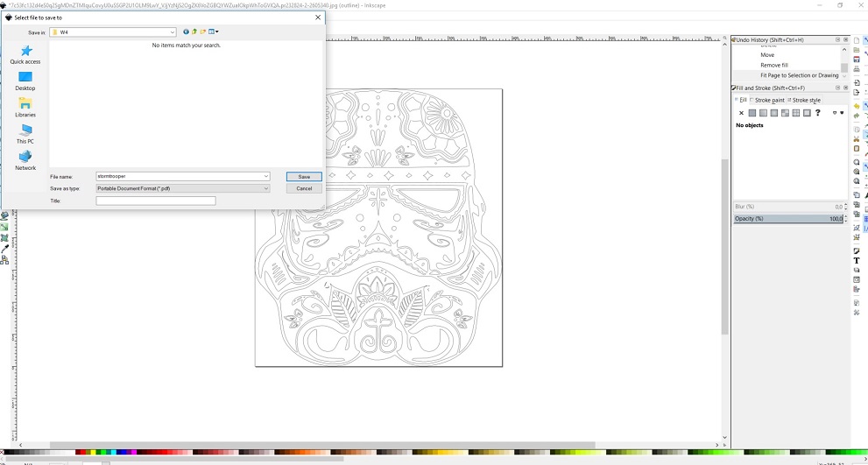
Task: Click the Opacity percent stepper arrows
Action: click(845, 219)
